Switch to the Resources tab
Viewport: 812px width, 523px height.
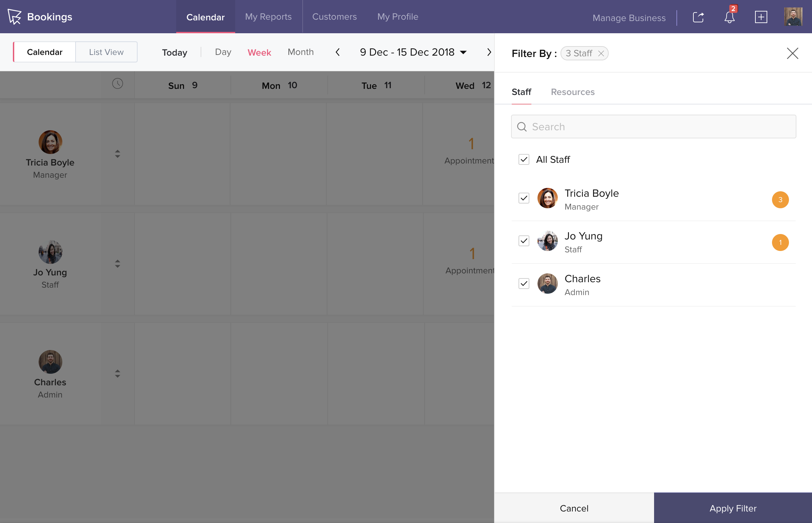coord(572,92)
